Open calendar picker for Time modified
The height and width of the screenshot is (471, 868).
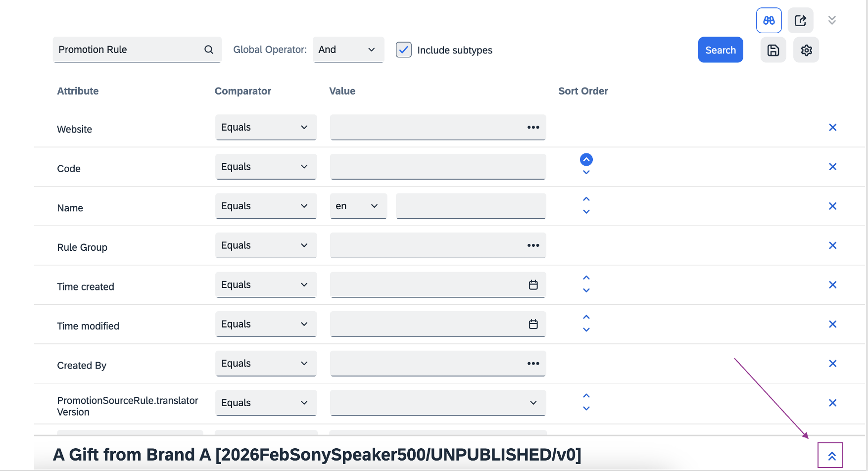pos(533,324)
